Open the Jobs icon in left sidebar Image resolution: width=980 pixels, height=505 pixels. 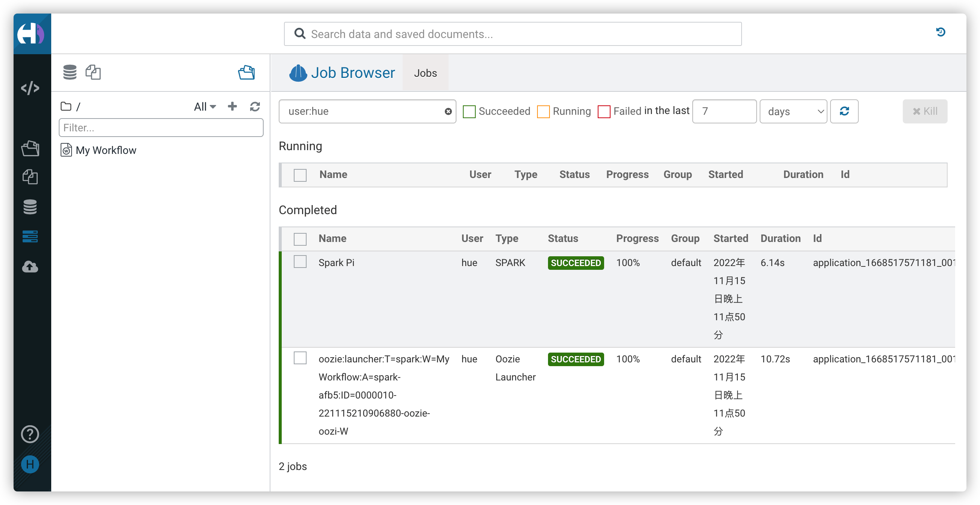30,236
